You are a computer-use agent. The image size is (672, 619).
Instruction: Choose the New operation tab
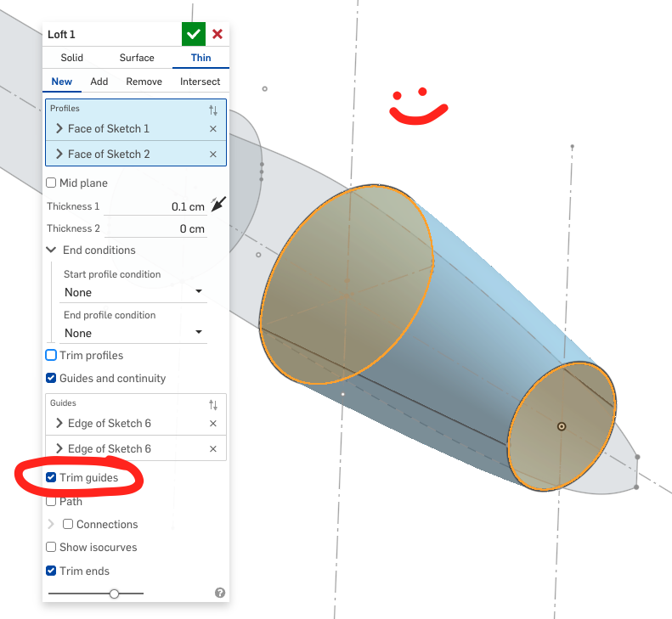click(x=62, y=82)
